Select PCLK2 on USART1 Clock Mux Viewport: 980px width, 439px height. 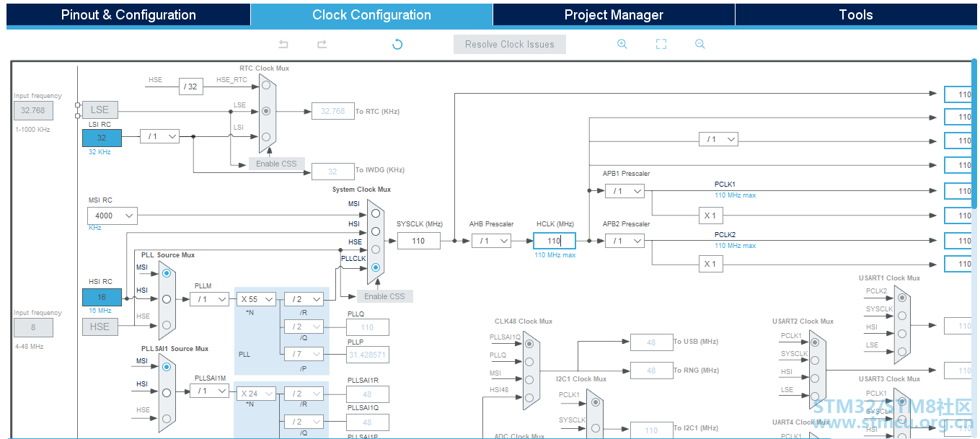(901, 297)
